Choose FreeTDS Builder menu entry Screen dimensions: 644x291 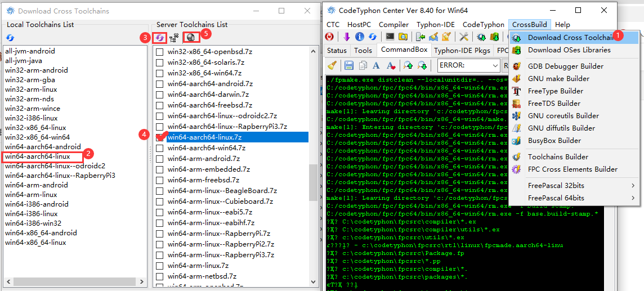click(x=574, y=104)
